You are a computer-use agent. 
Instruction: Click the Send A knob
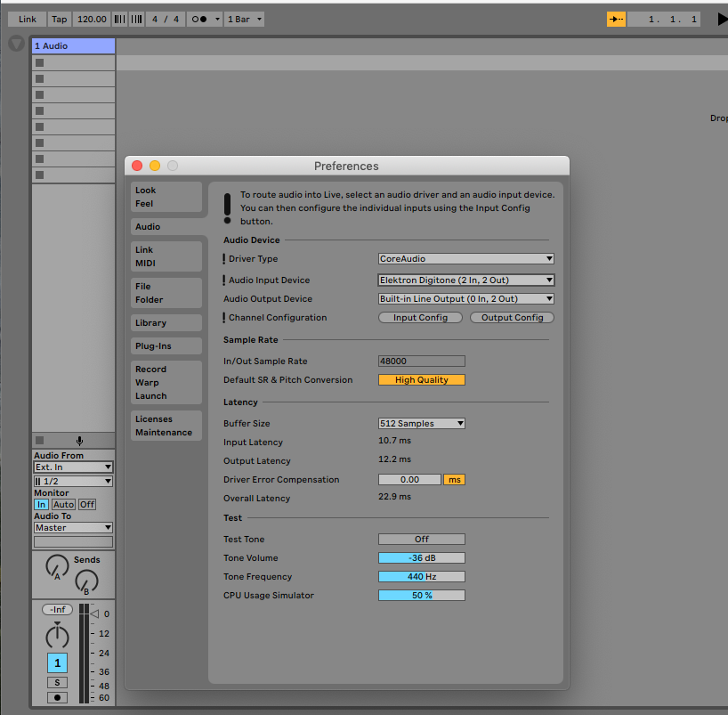tap(57, 566)
